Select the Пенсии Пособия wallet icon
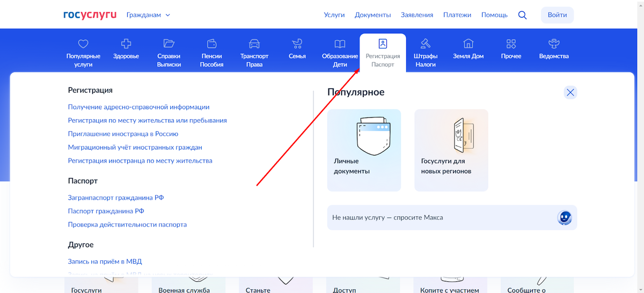Viewport: 644px width, 293px height. (x=211, y=43)
